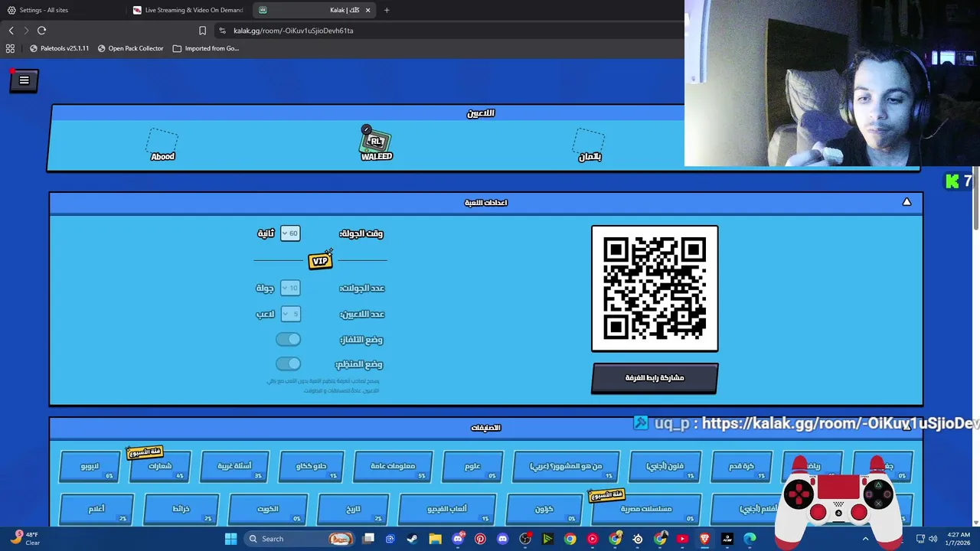Select the لبوبو category
This screenshot has height=551, width=980.
coord(90,466)
